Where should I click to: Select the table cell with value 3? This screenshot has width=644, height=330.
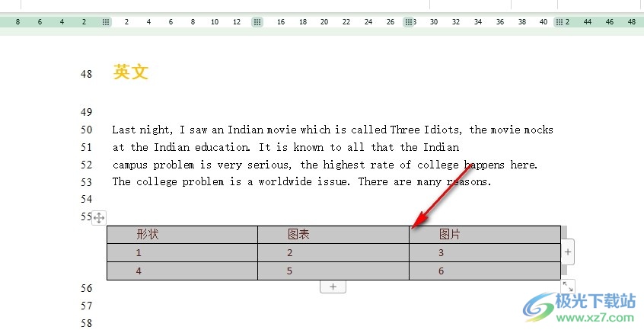[x=485, y=253]
